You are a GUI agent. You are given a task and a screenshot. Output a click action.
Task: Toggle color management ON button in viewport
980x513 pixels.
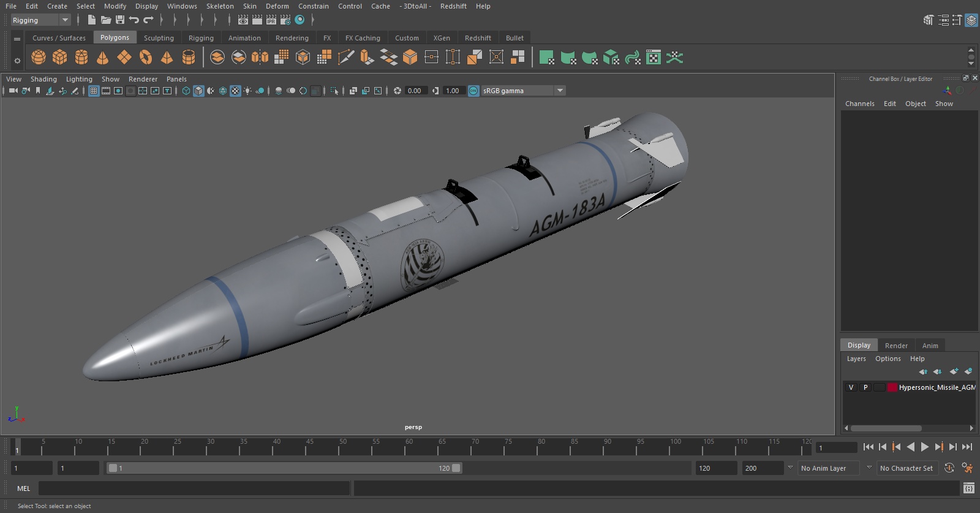pos(473,91)
